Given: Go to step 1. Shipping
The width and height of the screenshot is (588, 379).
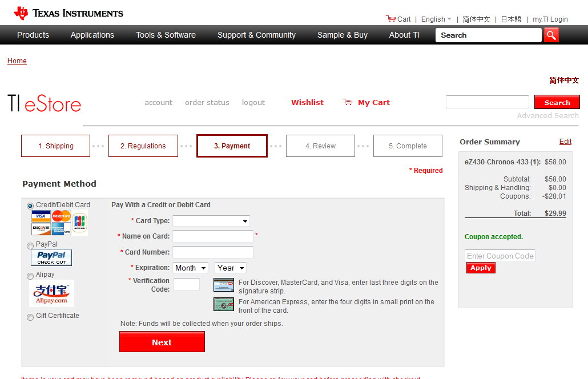Looking at the screenshot, I should pyautogui.click(x=55, y=146).
